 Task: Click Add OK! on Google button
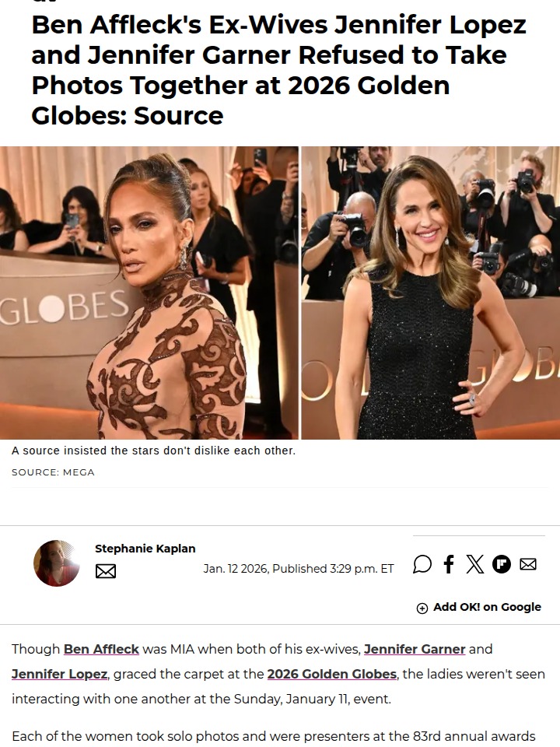pos(479,608)
